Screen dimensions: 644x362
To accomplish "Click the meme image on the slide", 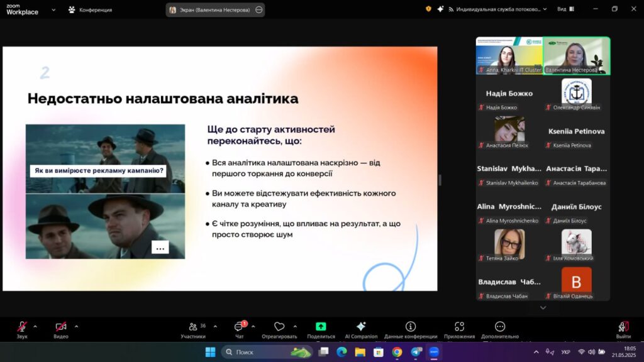I will pyautogui.click(x=105, y=192).
